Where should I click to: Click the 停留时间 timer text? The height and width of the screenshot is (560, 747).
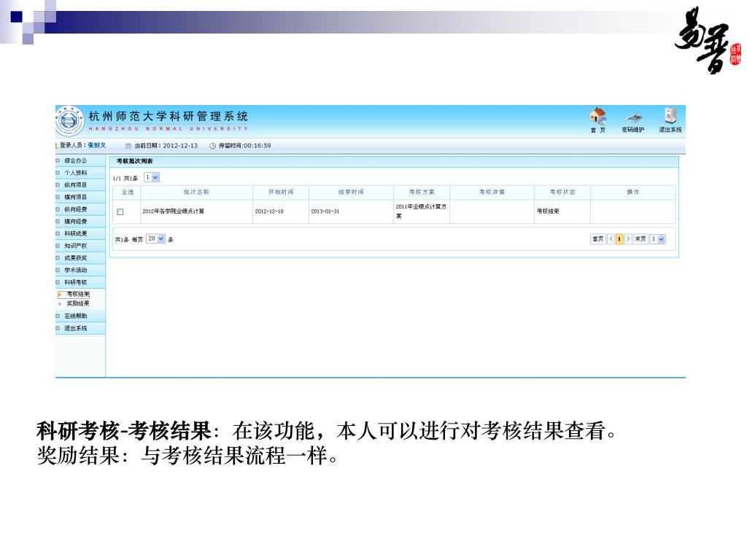pyautogui.click(x=245, y=146)
